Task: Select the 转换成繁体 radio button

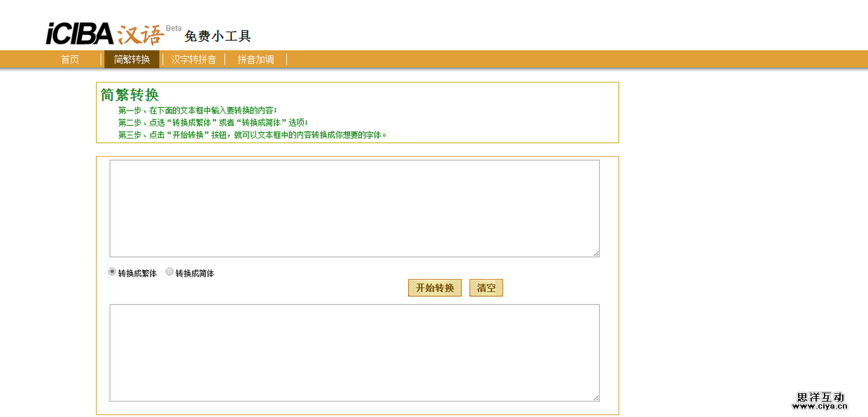Action: pyautogui.click(x=111, y=271)
